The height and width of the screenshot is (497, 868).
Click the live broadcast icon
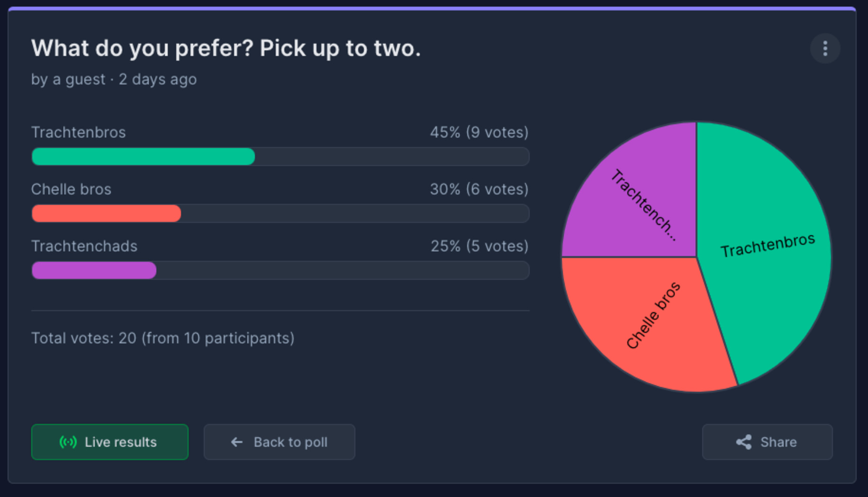pos(68,442)
